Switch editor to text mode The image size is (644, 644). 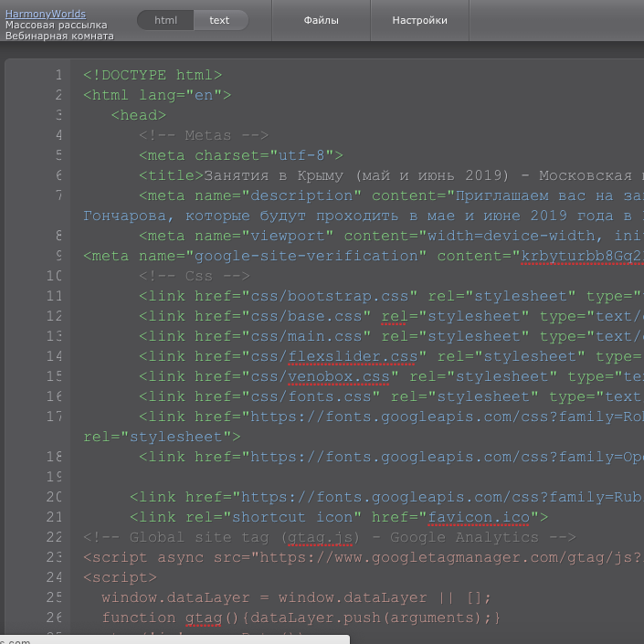219,20
